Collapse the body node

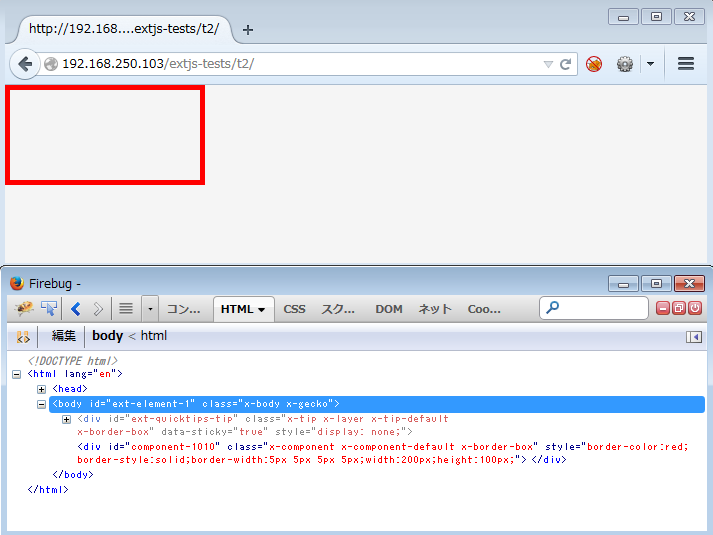coord(41,404)
